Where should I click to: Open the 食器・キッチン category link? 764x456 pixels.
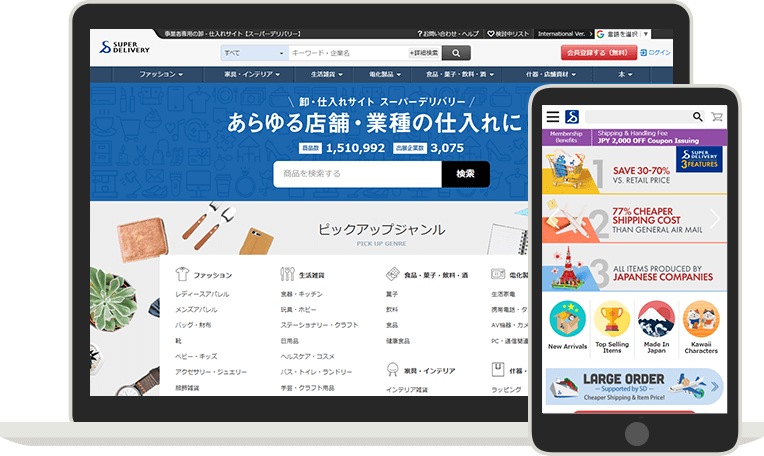pyautogui.click(x=301, y=294)
